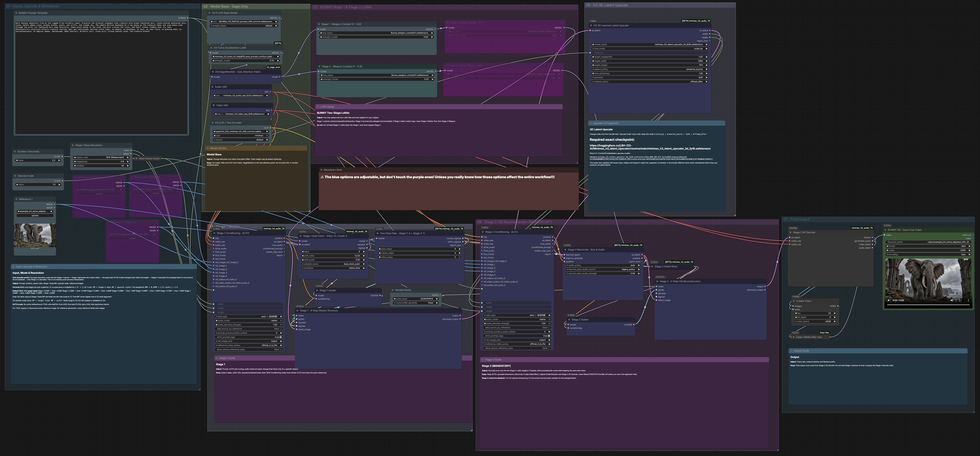Click the Create Video node's collapse dot

click(x=794, y=301)
